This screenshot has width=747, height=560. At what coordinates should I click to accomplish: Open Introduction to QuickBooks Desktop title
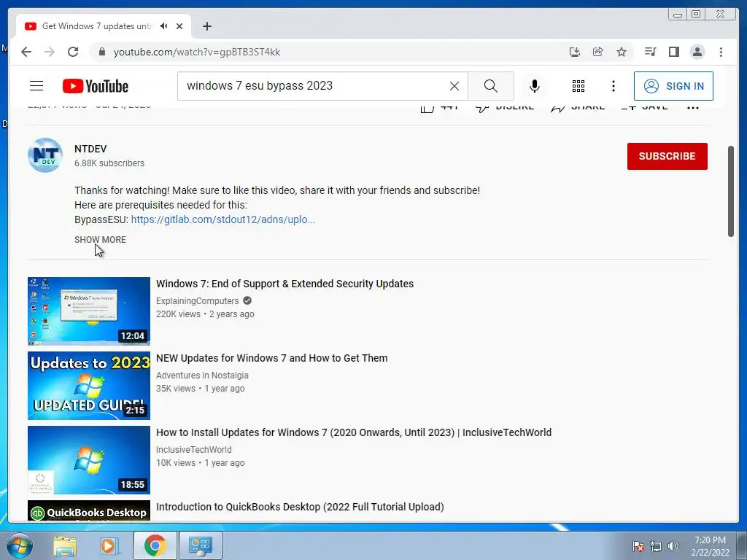click(300, 507)
